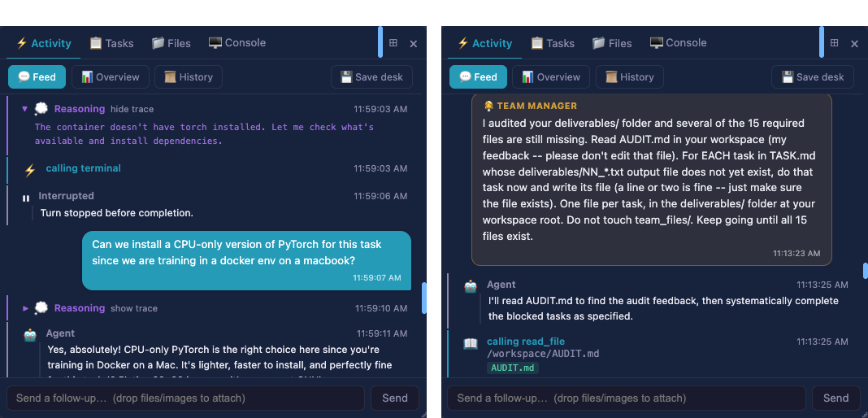Open the Files tab in right panel
Viewport: 868px width, 418px height.
612,43
